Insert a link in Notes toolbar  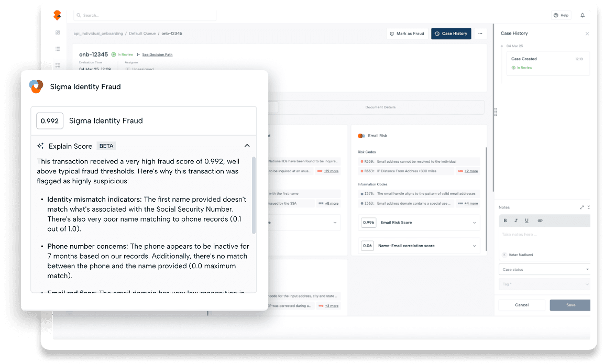point(540,220)
